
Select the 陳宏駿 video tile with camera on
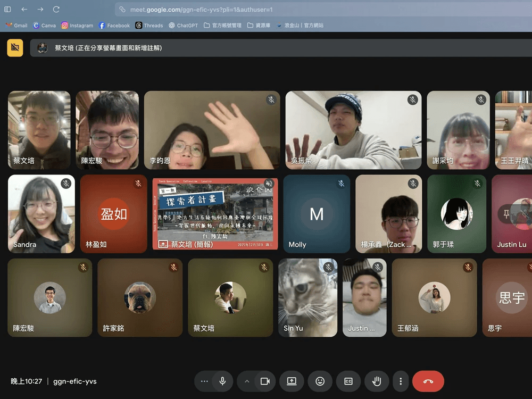click(x=107, y=130)
